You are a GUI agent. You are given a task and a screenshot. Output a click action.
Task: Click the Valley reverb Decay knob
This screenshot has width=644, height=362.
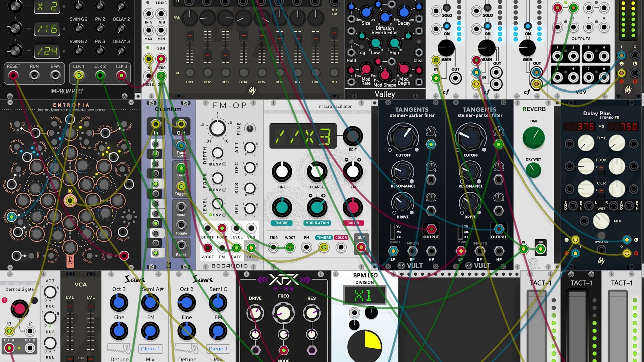coord(404,12)
